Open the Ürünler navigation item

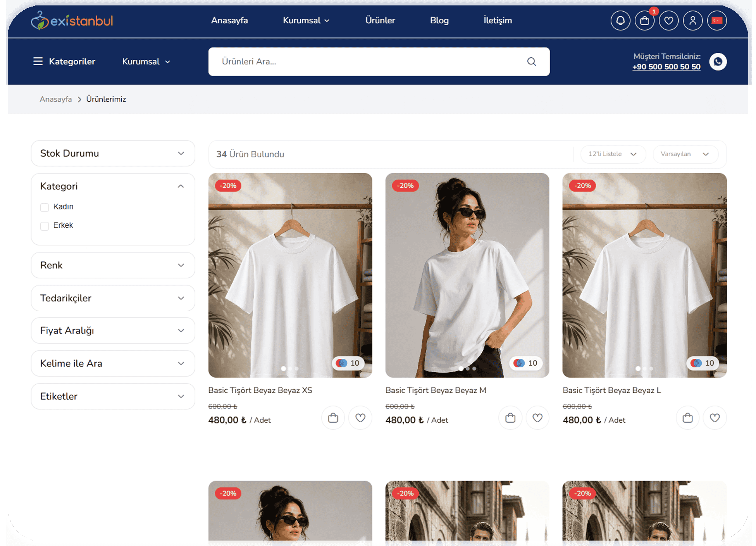(x=380, y=21)
